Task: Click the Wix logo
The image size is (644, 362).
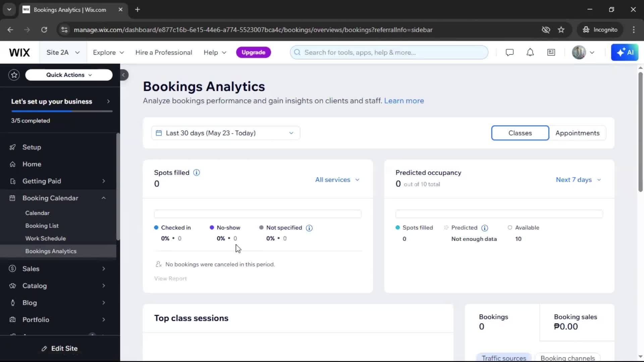Action: point(19,53)
